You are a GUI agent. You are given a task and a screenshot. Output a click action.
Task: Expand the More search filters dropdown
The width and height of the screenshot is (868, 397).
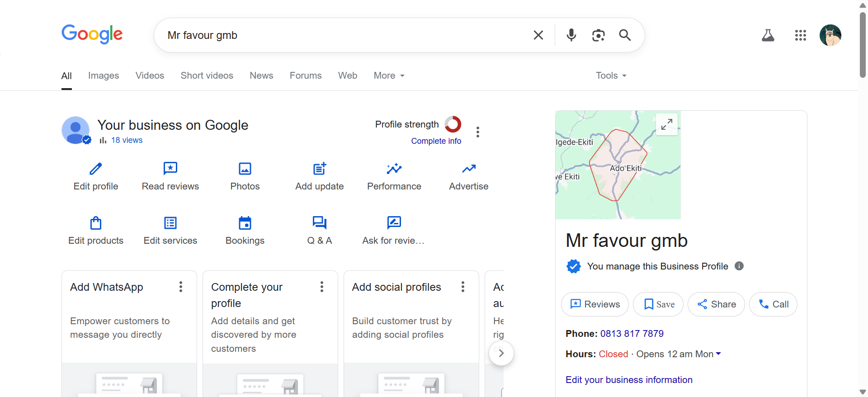[x=389, y=76]
